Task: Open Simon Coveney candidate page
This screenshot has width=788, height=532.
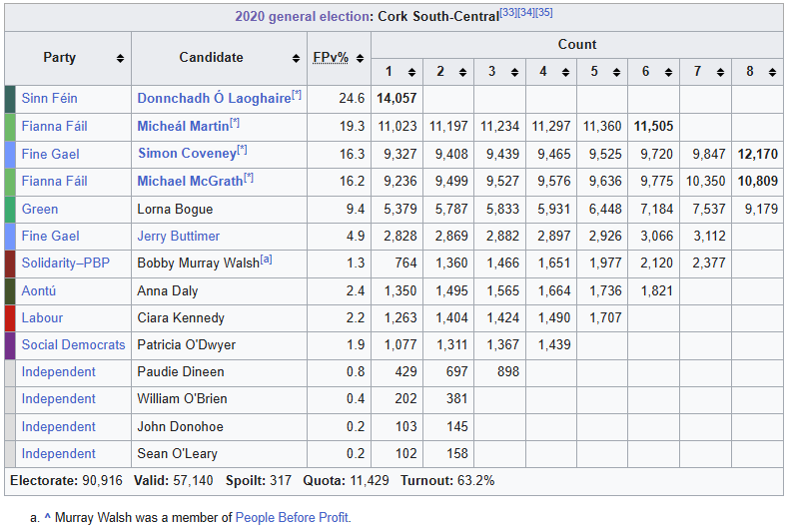Action: [x=187, y=154]
